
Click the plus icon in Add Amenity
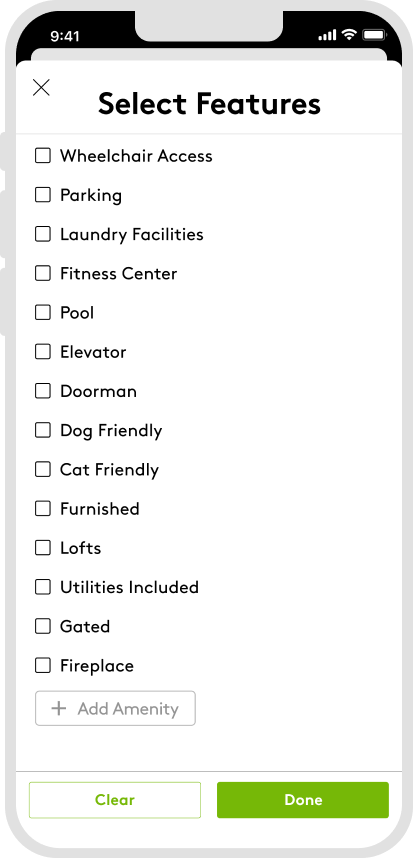pos(59,709)
